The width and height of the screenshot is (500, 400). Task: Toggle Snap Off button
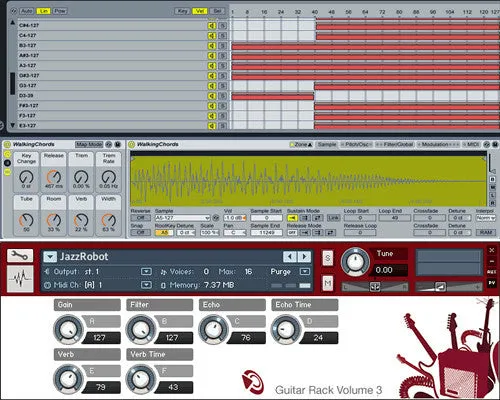click(140, 232)
